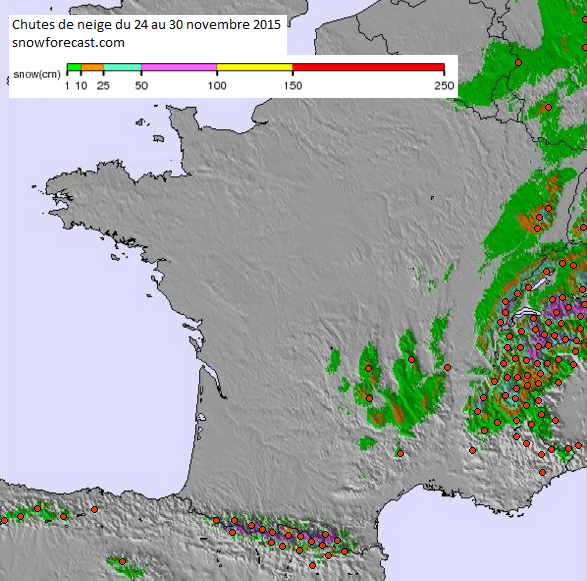Pick the green 1–10 cm legend segment
This screenshot has width=587, height=581.
[74, 67]
